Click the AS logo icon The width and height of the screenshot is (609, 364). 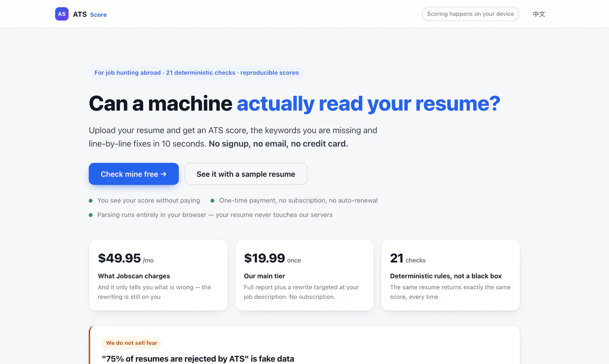(x=62, y=14)
